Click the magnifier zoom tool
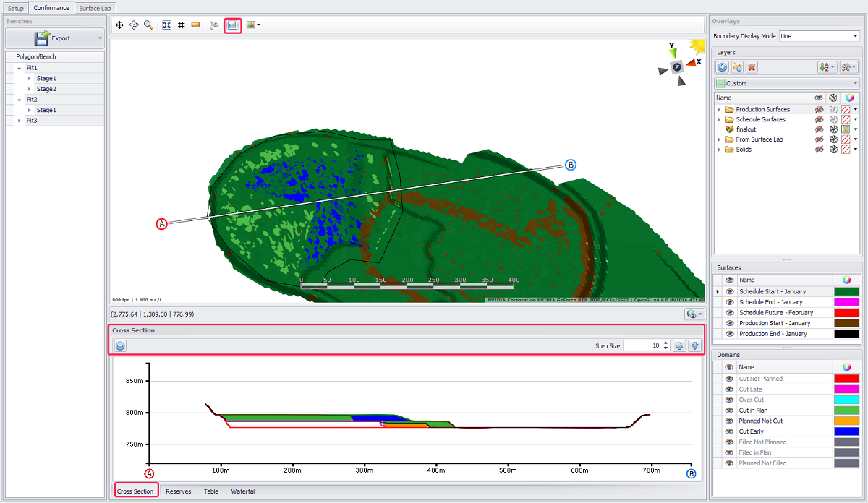 [x=148, y=25]
